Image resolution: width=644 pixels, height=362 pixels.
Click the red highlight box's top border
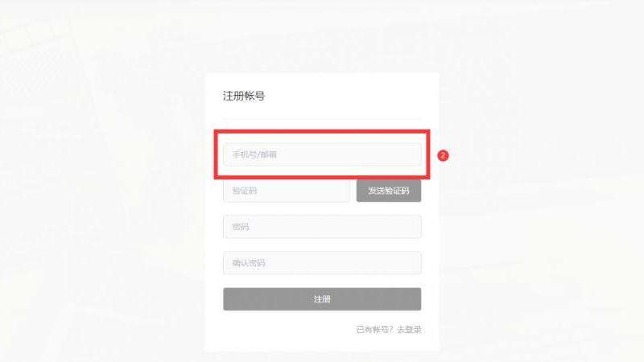tap(322, 131)
